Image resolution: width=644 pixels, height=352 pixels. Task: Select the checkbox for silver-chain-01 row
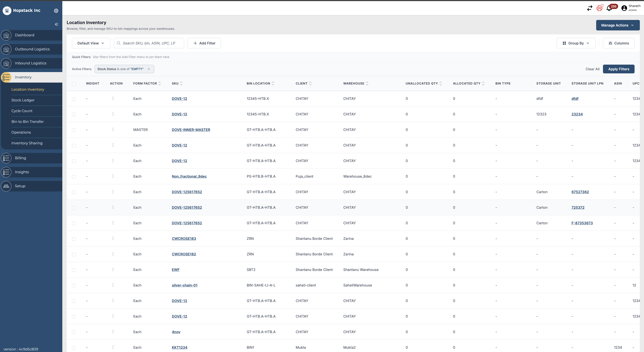pyautogui.click(x=74, y=285)
